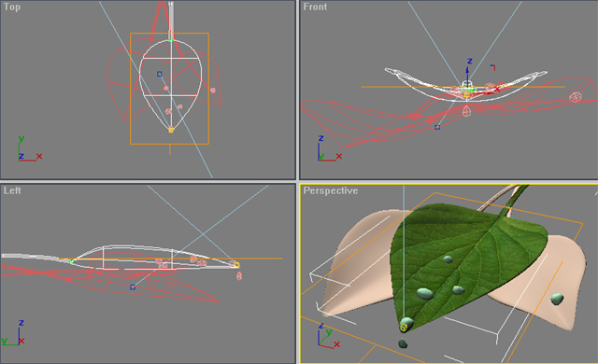
Task: Select the fallen droplet below the leaf tip
Action: tap(403, 343)
